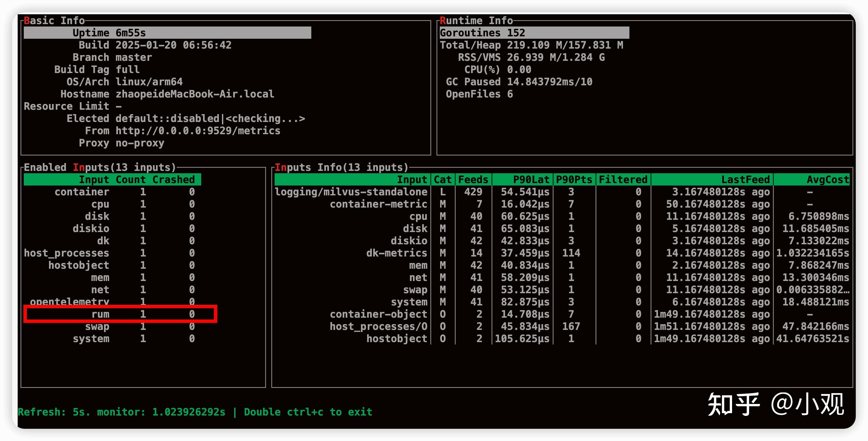
Task: Click the LastFeed column header
Action: click(x=745, y=180)
